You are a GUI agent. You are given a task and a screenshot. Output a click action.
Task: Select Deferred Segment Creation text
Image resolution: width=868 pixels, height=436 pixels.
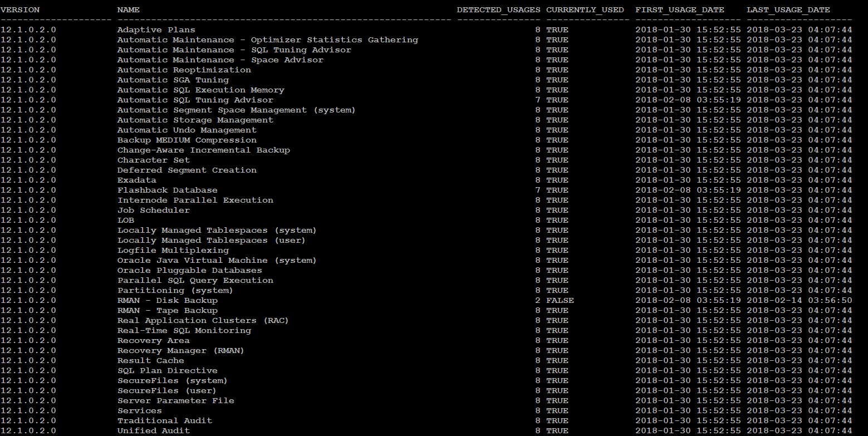(x=187, y=170)
